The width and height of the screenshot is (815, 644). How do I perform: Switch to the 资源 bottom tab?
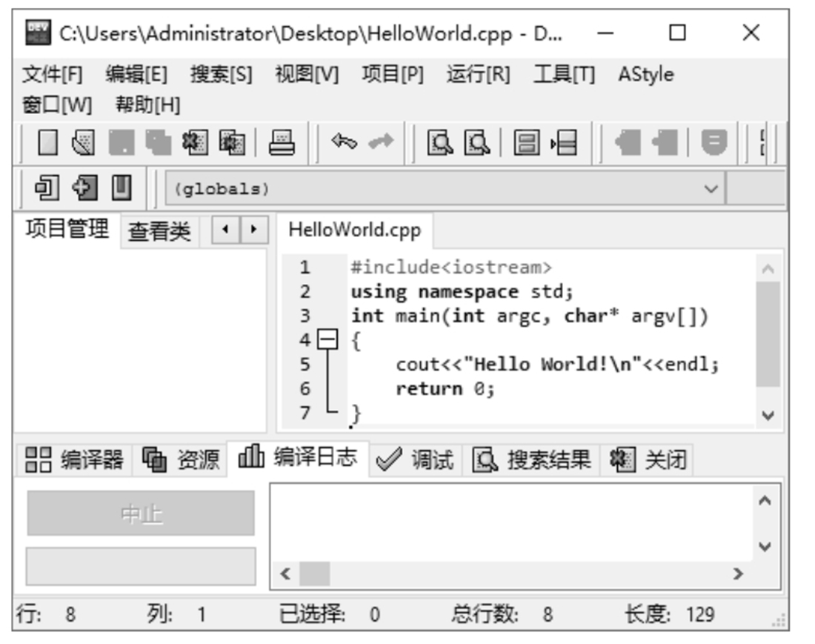tap(180, 459)
